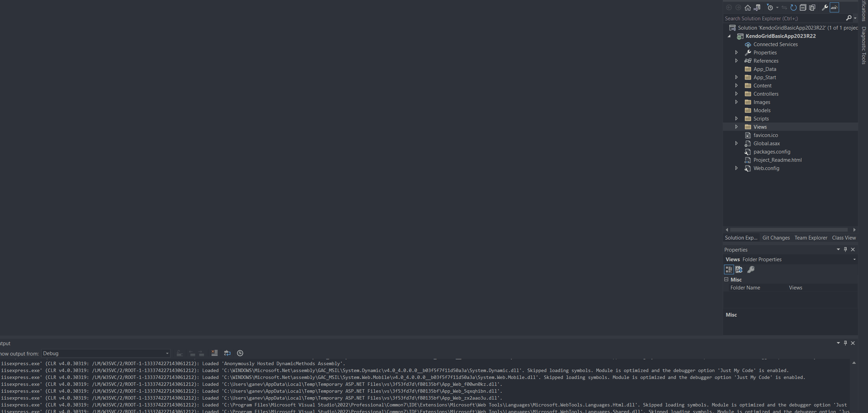Clear All text in Output window

point(214,353)
